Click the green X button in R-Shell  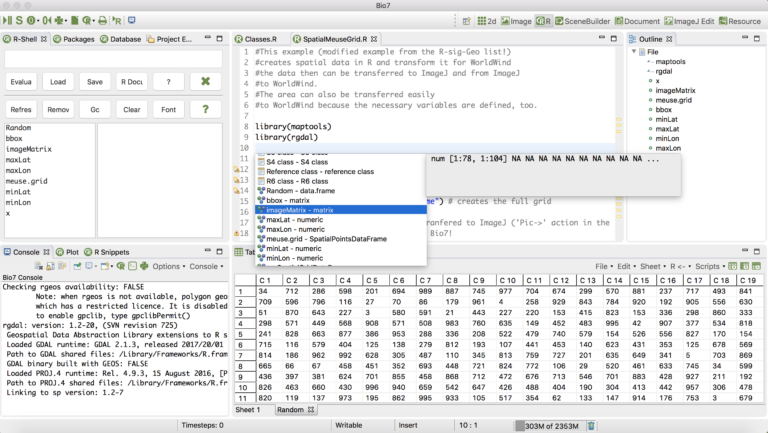click(x=204, y=82)
